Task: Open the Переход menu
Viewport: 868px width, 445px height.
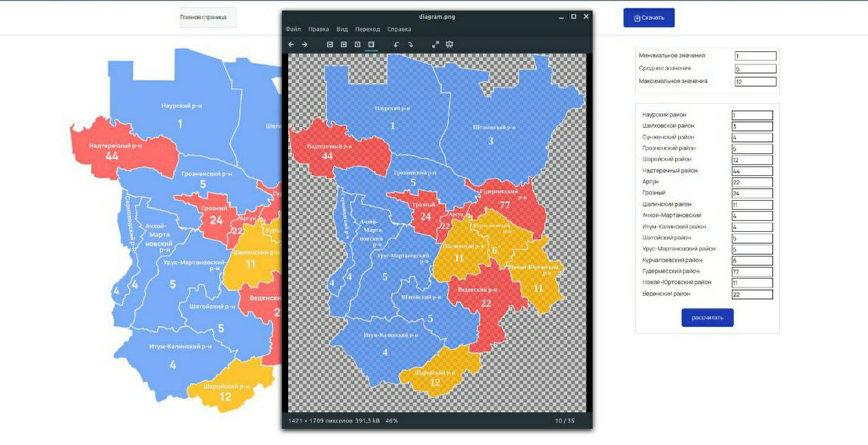Action: click(367, 30)
